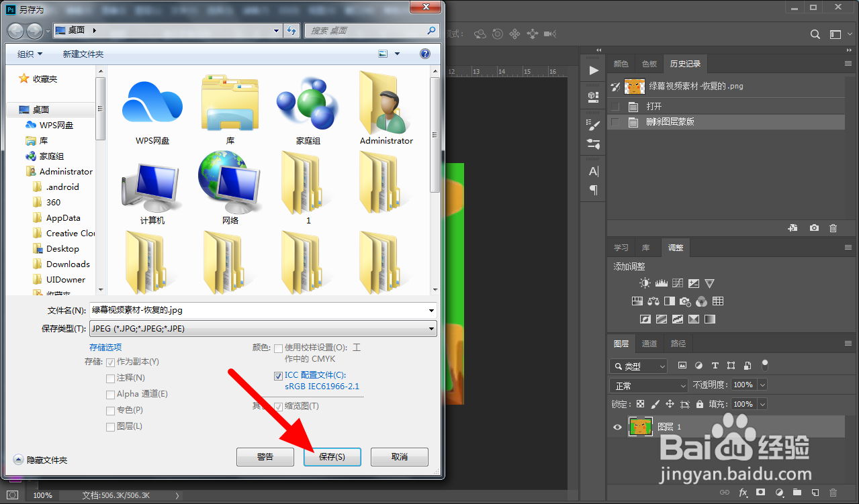Hide visibility eye for 图层 1
The image size is (859, 504).
point(617,427)
